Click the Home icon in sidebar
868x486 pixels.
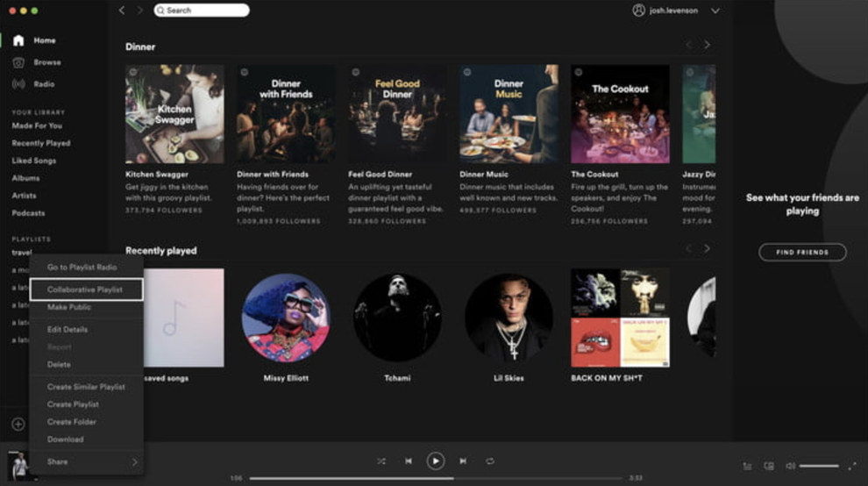(18, 40)
